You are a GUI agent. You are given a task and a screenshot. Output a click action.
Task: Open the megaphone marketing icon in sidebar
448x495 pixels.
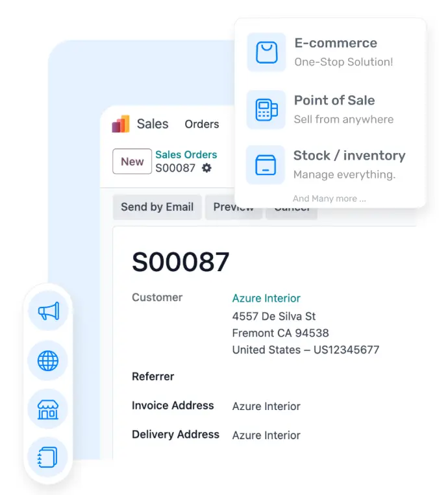48,311
